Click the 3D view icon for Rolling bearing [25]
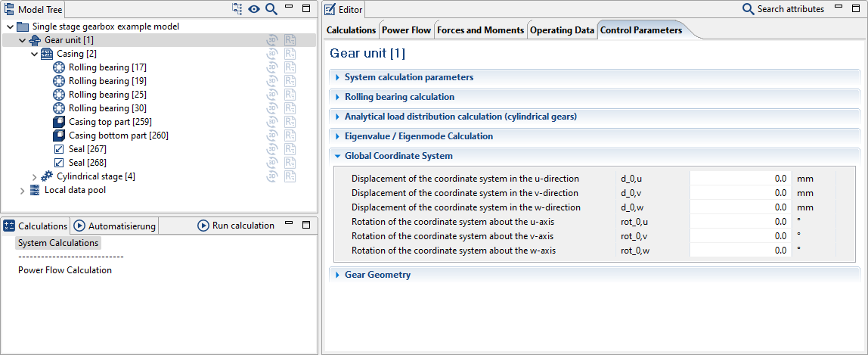868x355 pixels. pos(273,95)
